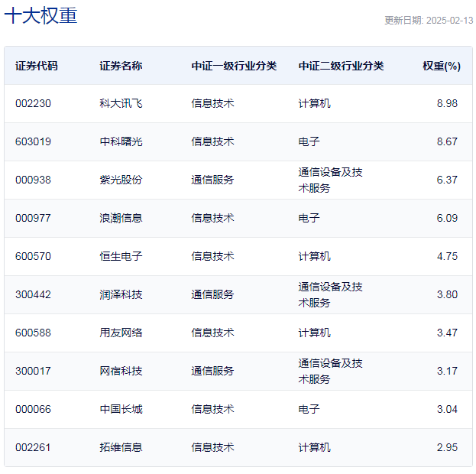Click security code 300442
Screen dimensions: 476x474
(33, 294)
